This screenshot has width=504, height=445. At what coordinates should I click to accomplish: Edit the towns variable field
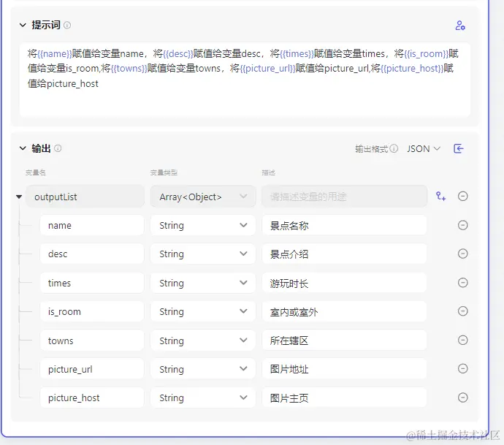click(x=92, y=341)
